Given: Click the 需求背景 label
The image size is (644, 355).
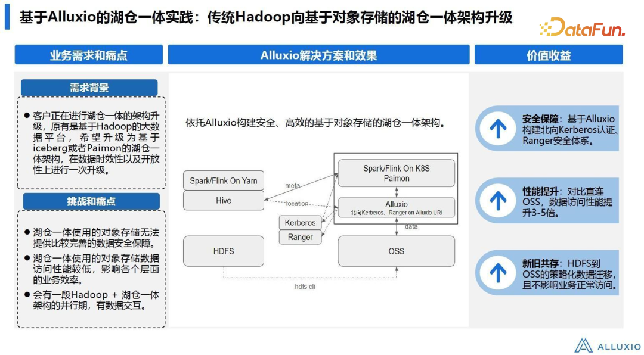Looking at the screenshot, I should click(89, 88).
